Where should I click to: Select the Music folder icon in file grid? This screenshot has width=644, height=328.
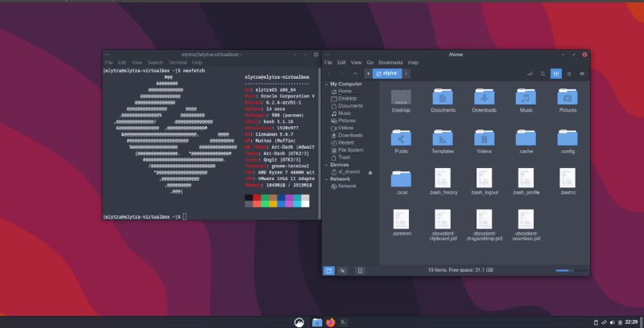tap(526, 96)
